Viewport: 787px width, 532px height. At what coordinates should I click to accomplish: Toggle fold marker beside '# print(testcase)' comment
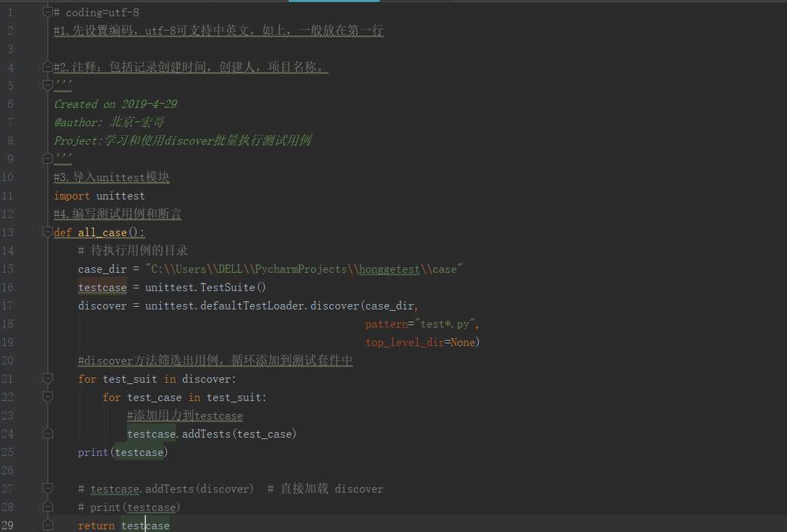point(48,507)
